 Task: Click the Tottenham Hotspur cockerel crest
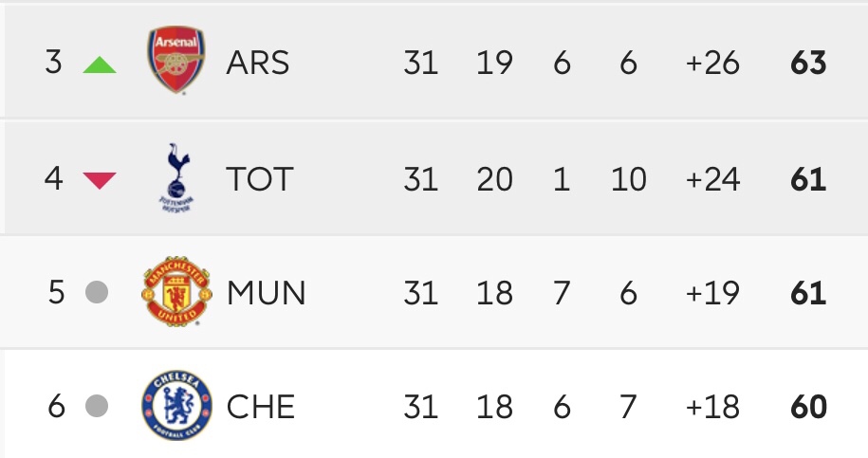pos(177,178)
